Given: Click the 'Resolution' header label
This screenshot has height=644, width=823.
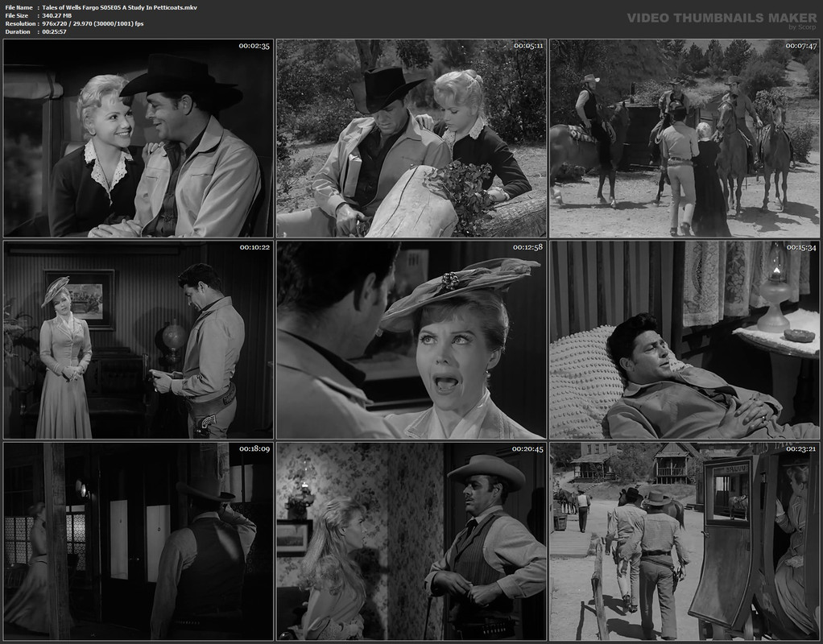Looking at the screenshot, I should click(20, 23).
